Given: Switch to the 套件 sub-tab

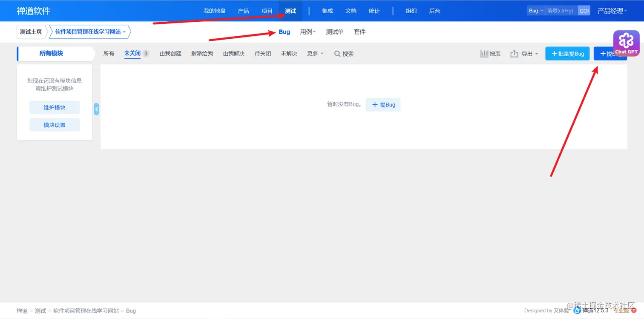Looking at the screenshot, I should click(359, 32).
